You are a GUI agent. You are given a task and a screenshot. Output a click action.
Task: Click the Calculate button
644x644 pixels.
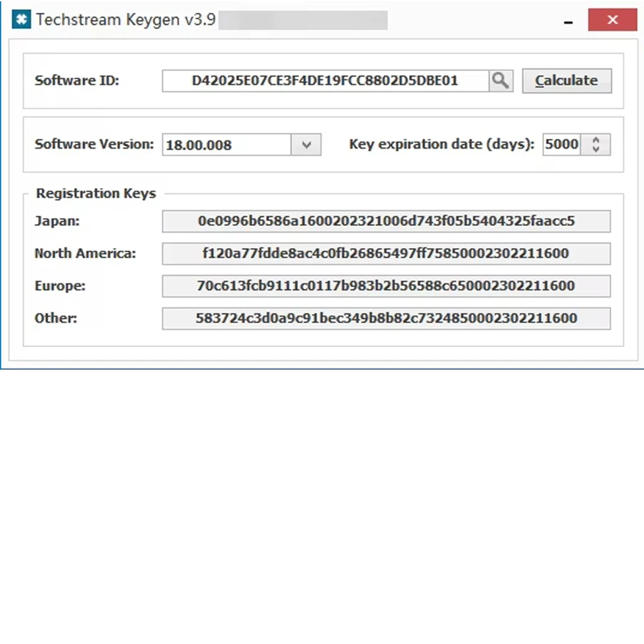pos(567,80)
